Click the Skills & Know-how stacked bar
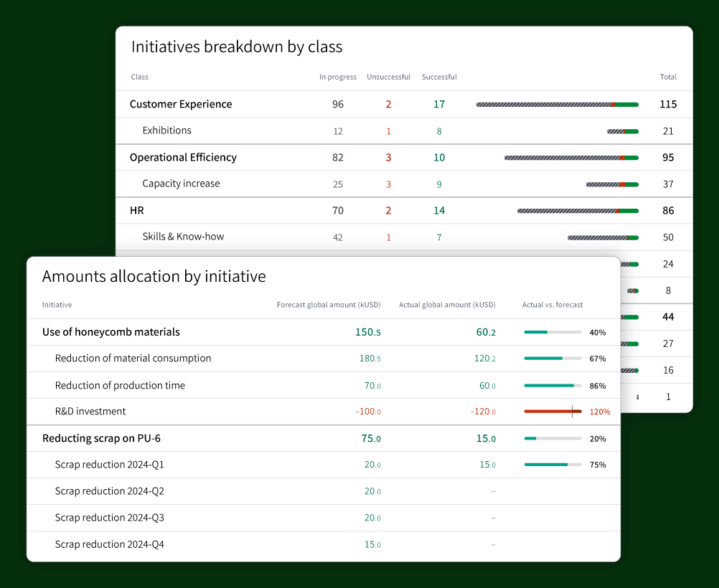Image resolution: width=719 pixels, height=588 pixels. 603,238
